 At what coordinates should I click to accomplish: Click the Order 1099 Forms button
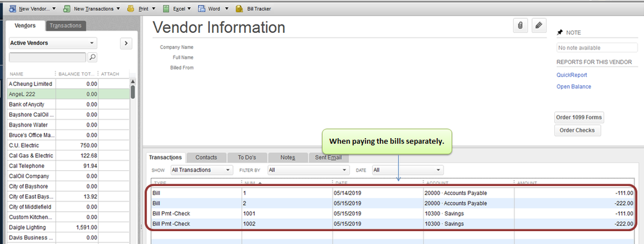tap(579, 117)
